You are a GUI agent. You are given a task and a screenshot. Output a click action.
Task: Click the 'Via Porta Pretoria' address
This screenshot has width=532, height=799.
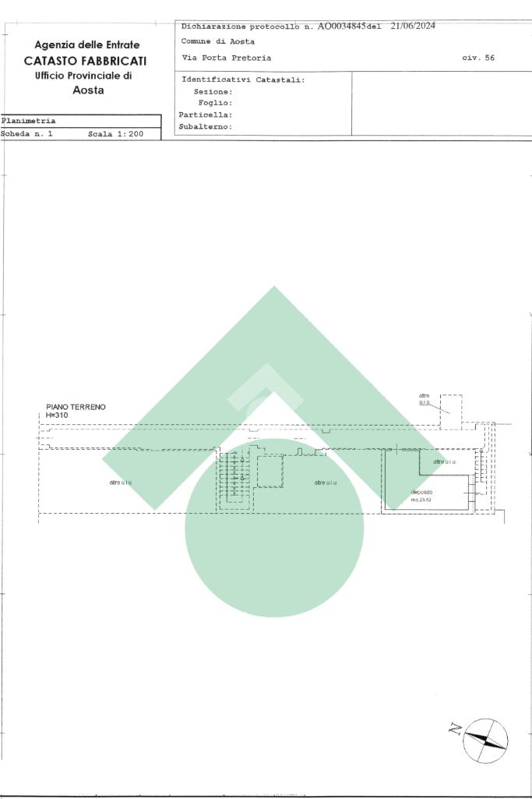pyautogui.click(x=227, y=58)
